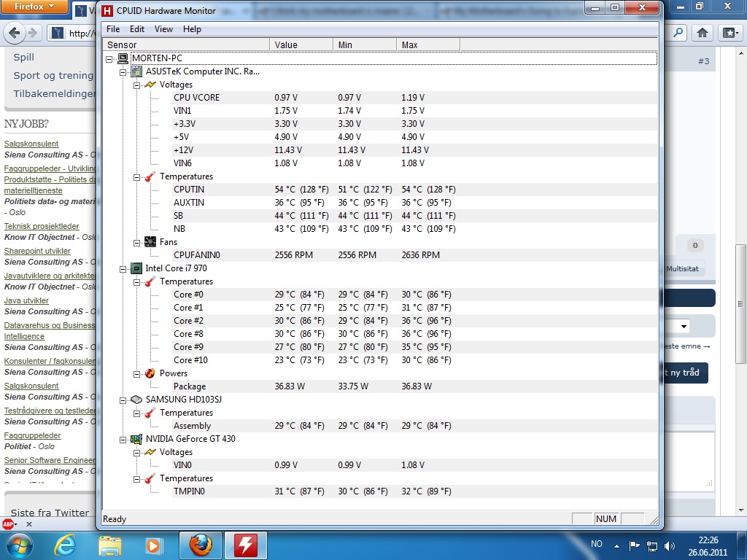
Task: Open the Sharepoint utvikler job link
Action: pyautogui.click(x=37, y=251)
